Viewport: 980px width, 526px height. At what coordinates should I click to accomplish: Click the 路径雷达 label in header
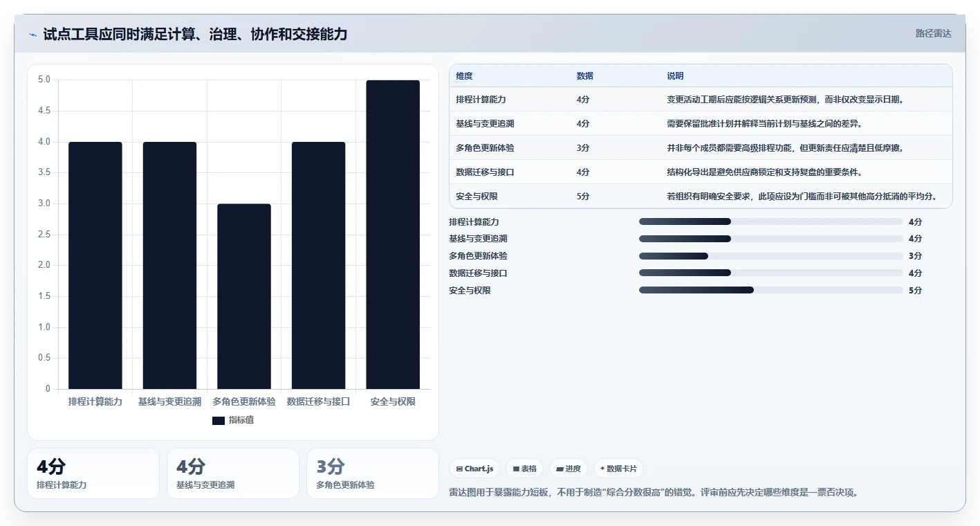[x=934, y=33]
